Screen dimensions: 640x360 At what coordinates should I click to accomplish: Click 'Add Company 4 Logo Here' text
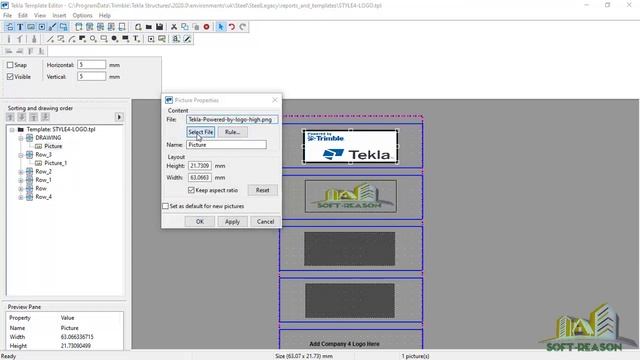[x=344, y=344]
